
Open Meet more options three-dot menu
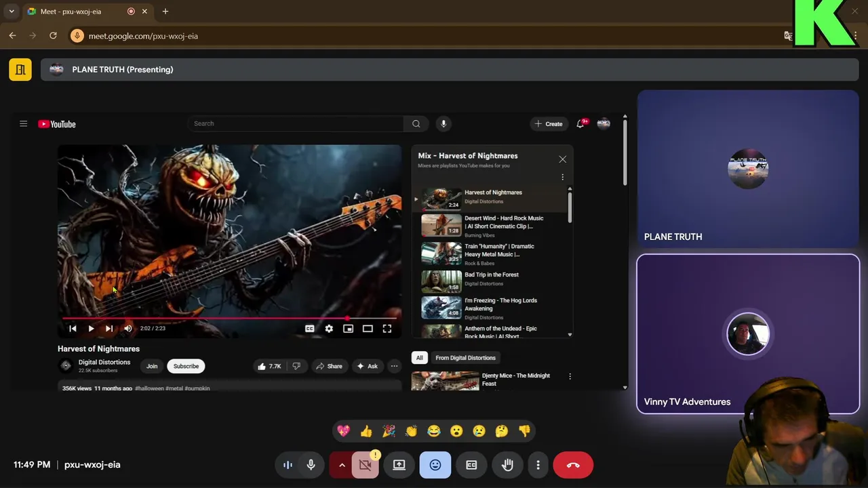point(538,465)
